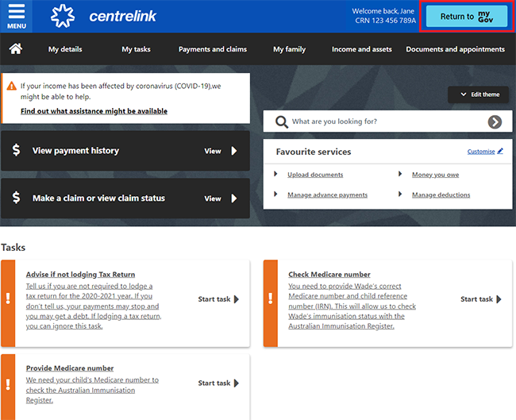This screenshot has width=516, height=420.
Task: Click Return to myGov button
Action: pos(467,16)
